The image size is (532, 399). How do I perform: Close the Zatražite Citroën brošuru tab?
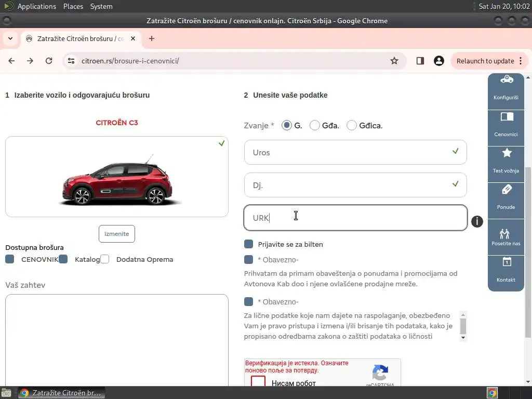(x=133, y=38)
